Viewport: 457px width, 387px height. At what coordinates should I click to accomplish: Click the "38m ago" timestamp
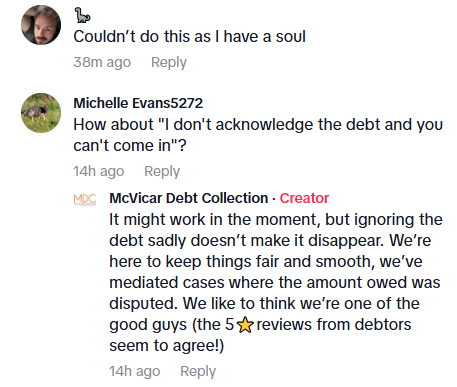pos(102,62)
